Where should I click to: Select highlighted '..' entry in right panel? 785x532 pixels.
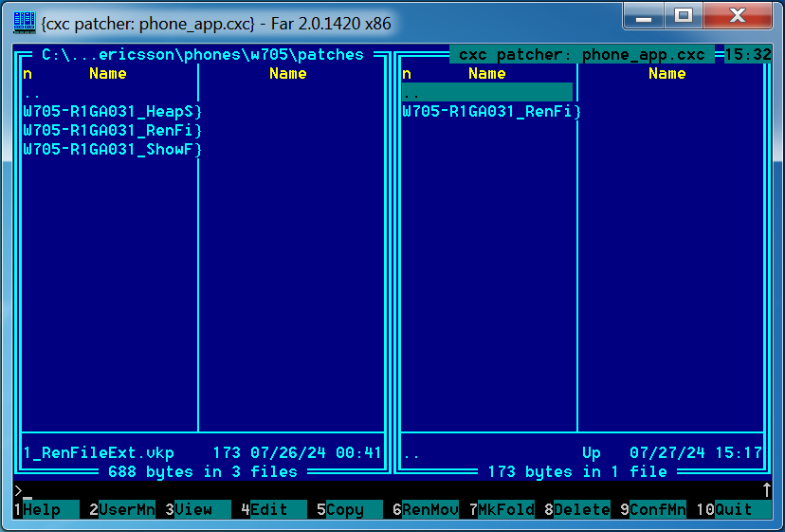point(487,93)
